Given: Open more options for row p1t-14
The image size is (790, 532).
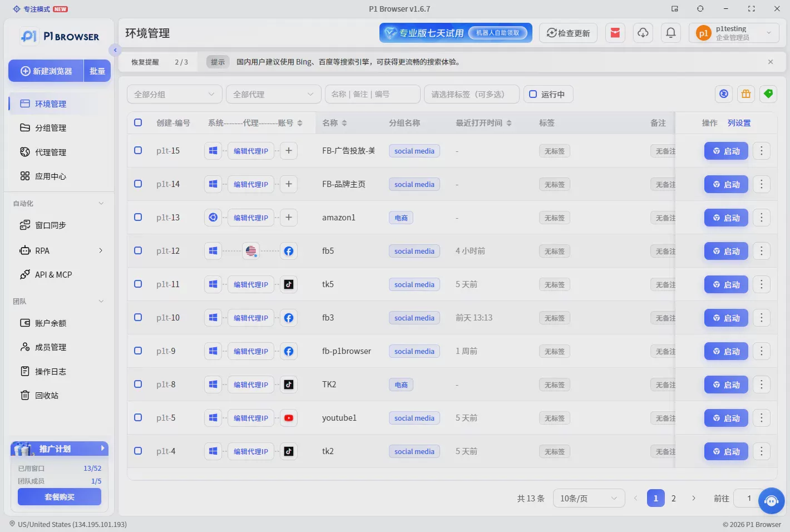Looking at the screenshot, I should pyautogui.click(x=762, y=184).
